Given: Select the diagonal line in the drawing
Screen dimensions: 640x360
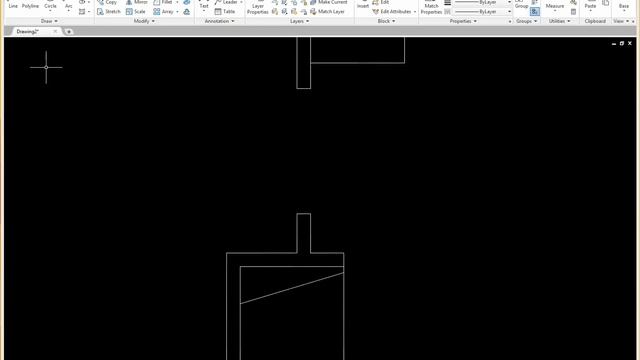Looking at the screenshot, I should [292, 288].
